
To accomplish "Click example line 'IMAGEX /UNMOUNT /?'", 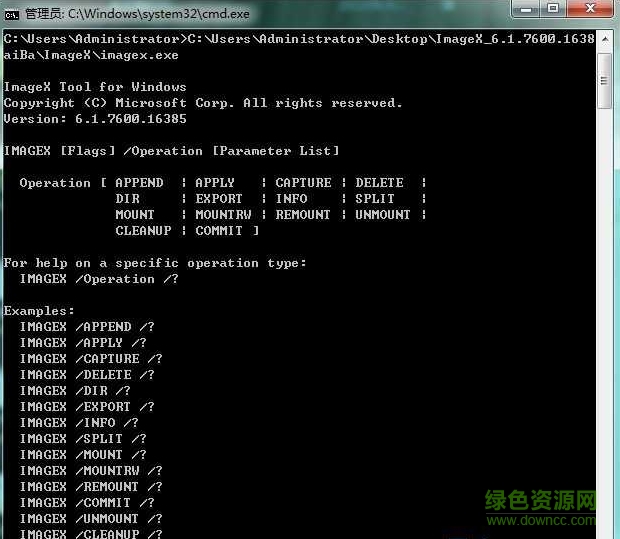I will pyautogui.click(x=91, y=518).
